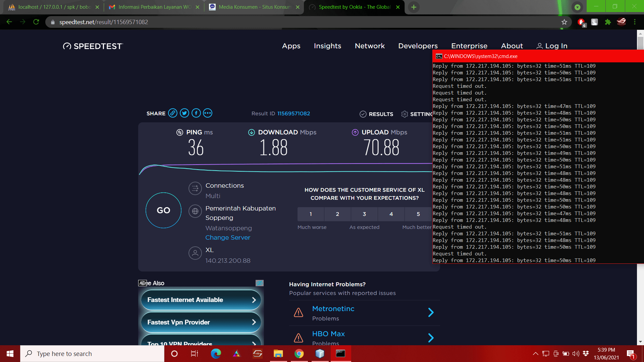Viewport: 644px width, 362px height.
Task: Click Metronetinc link
Action: 333,309
